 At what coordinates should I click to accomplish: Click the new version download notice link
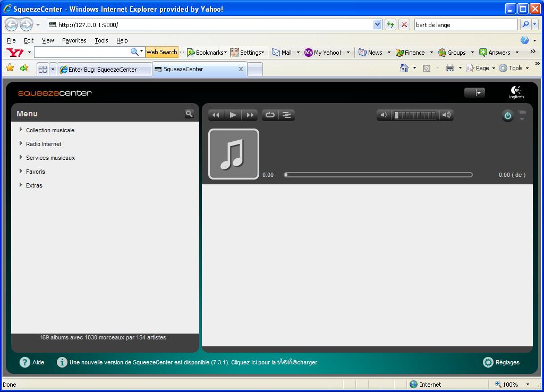194,362
